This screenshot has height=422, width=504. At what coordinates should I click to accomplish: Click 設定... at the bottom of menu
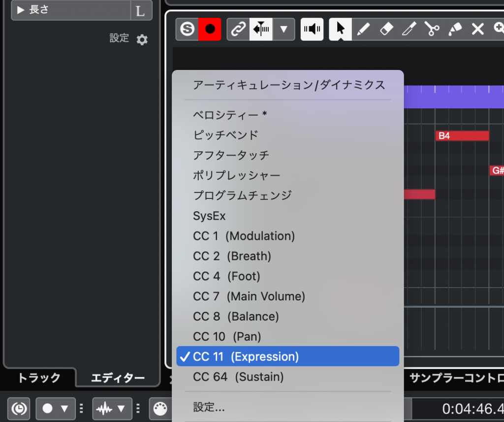(209, 407)
